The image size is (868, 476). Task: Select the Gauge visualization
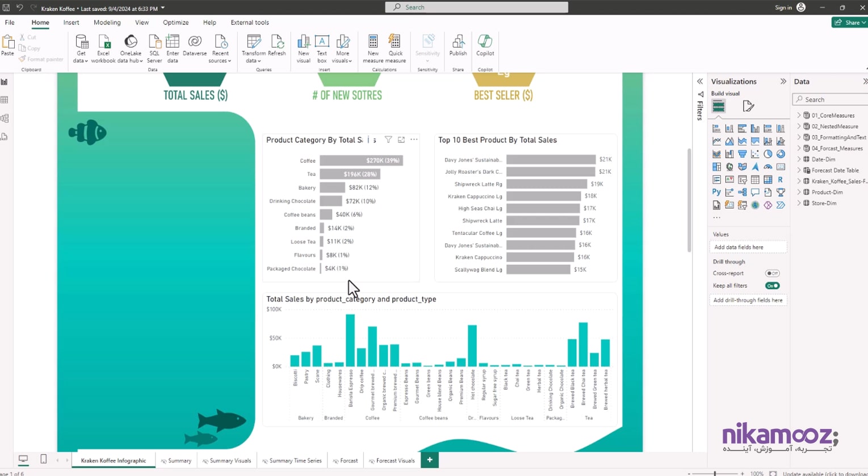pyautogui.click(x=768, y=167)
